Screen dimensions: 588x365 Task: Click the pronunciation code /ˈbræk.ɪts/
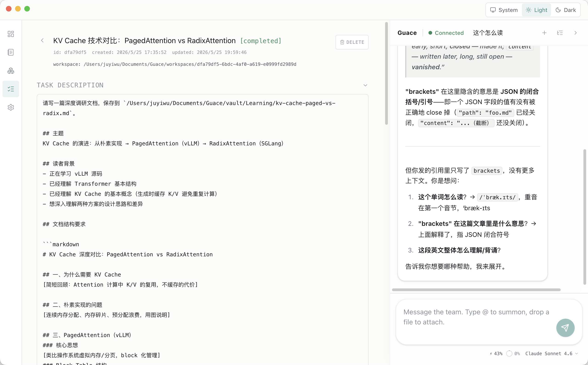pos(497,197)
